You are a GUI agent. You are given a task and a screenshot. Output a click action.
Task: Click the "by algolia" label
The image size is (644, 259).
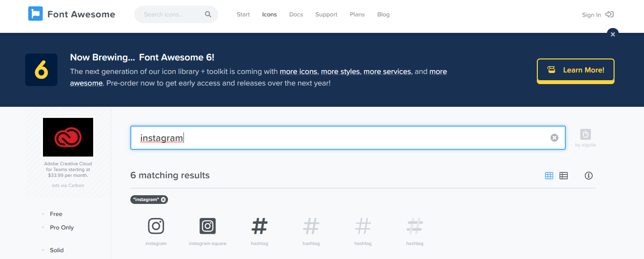point(586,145)
